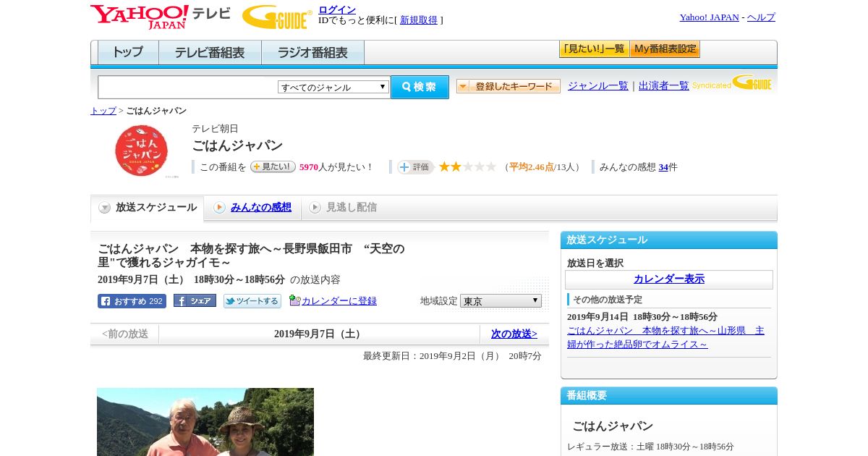Click the テレビ朝日 channel name
The height and width of the screenshot is (456, 868).
coord(215,129)
